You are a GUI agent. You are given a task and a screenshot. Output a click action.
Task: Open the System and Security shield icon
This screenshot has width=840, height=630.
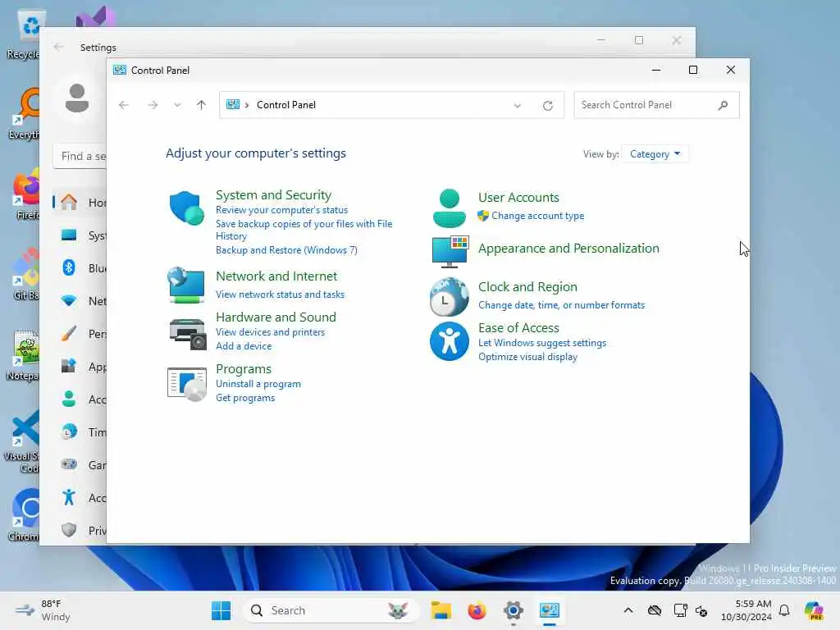(186, 208)
